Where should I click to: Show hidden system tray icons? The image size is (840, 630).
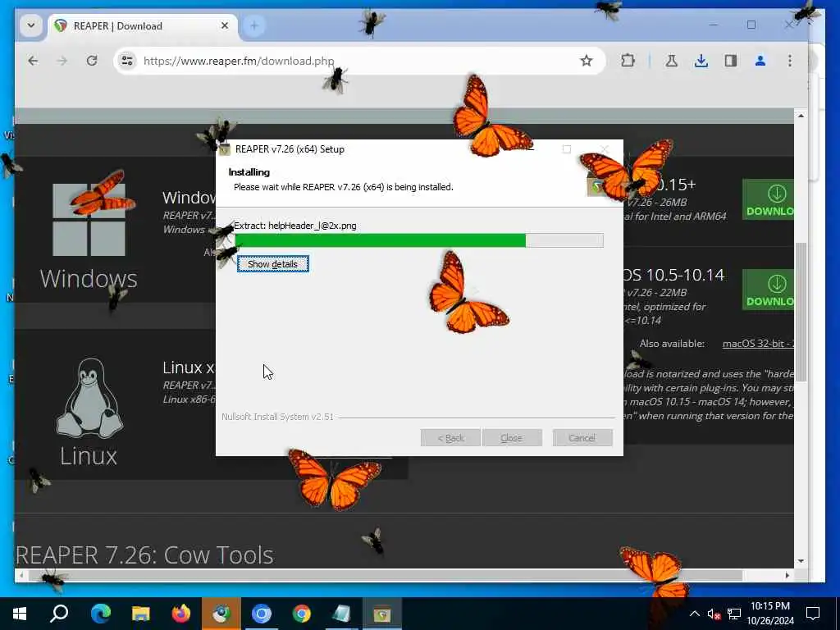[694, 614]
